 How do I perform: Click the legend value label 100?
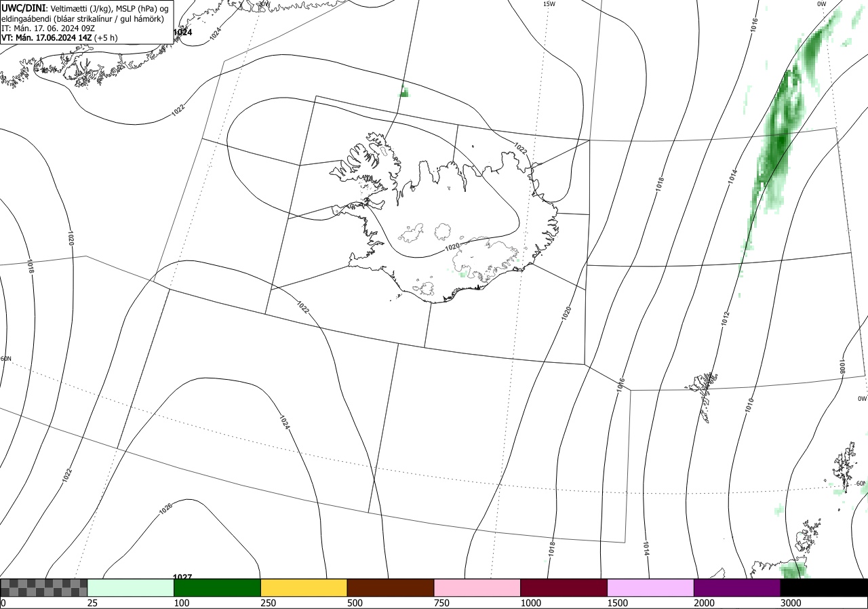pos(182,603)
